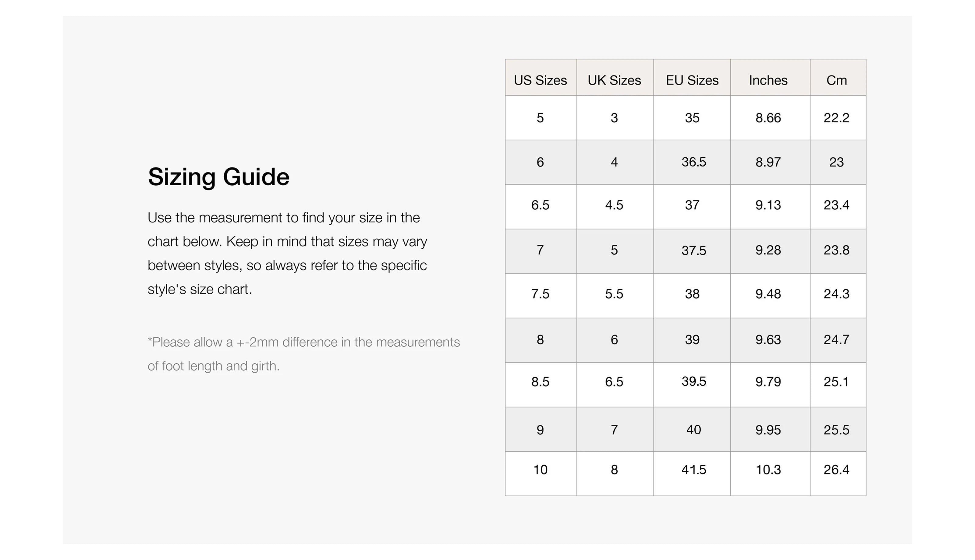975x560 pixels.
Task: Click the Inches column header
Action: (x=768, y=80)
